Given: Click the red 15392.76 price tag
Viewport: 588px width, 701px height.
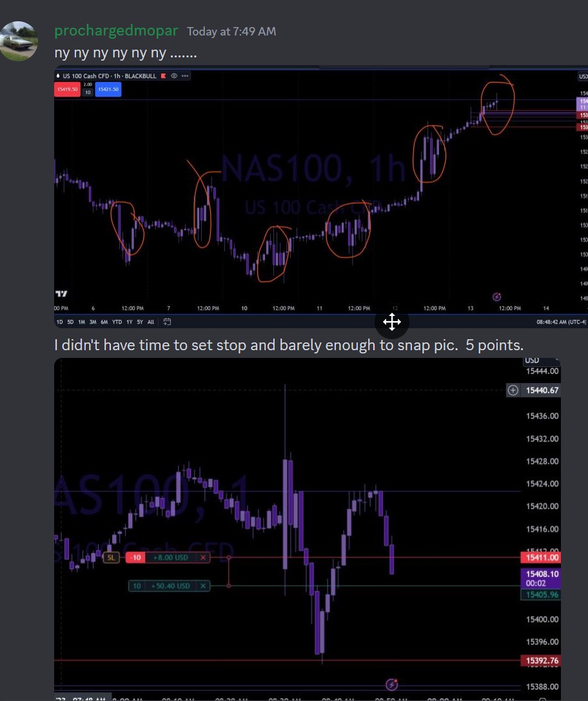Looking at the screenshot, I should [x=541, y=660].
